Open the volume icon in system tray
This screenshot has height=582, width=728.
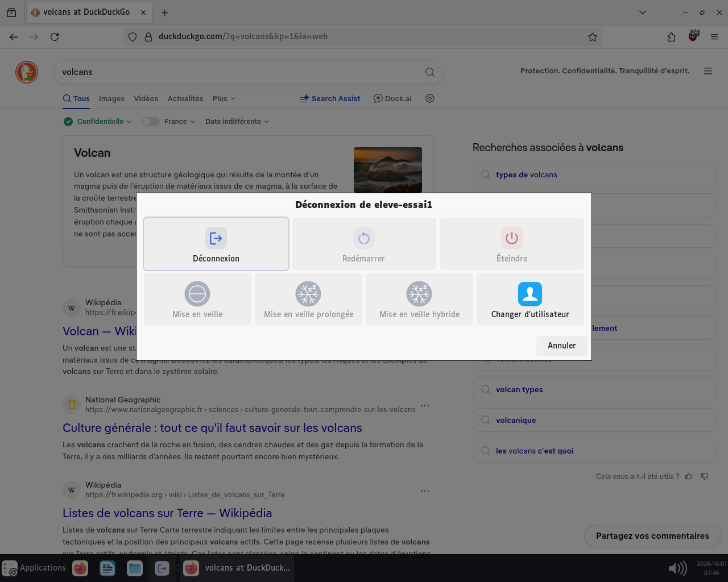[677, 568]
